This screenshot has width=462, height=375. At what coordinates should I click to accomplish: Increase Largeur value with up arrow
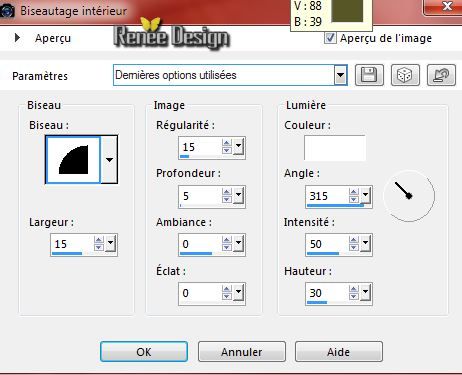point(99,240)
